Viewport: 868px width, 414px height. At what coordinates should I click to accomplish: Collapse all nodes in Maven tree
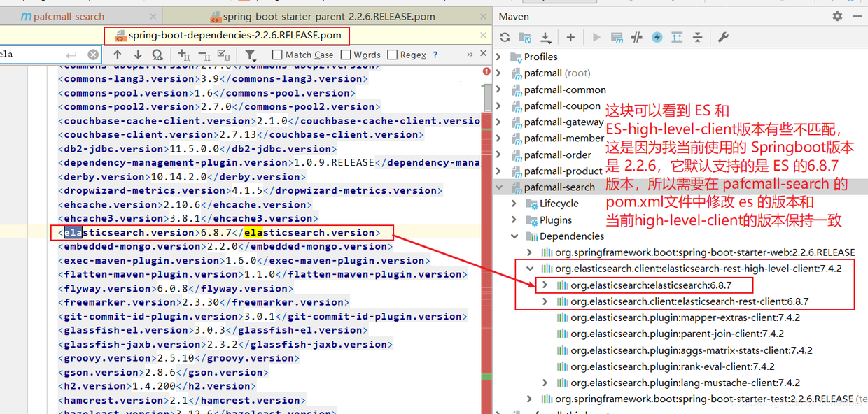point(698,37)
